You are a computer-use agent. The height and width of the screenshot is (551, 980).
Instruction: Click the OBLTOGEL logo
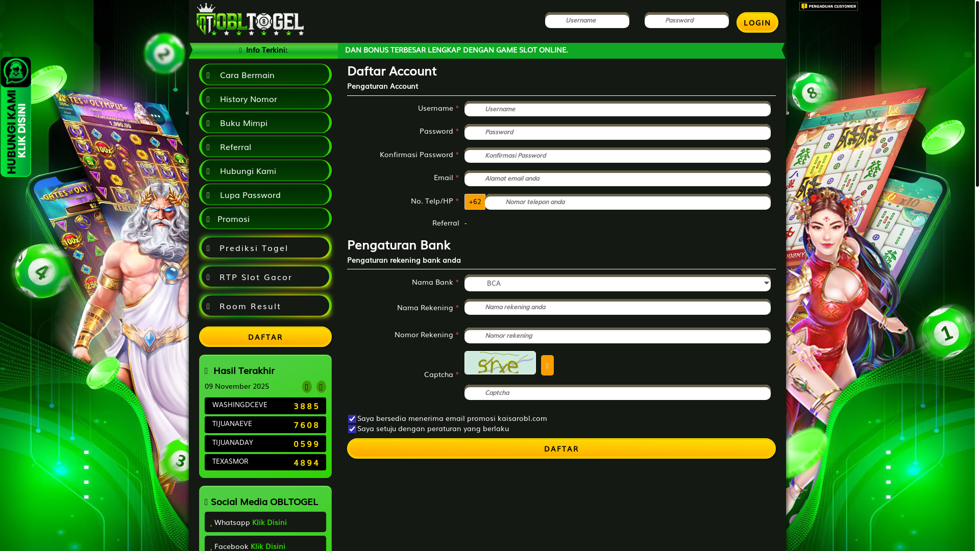tap(250, 20)
